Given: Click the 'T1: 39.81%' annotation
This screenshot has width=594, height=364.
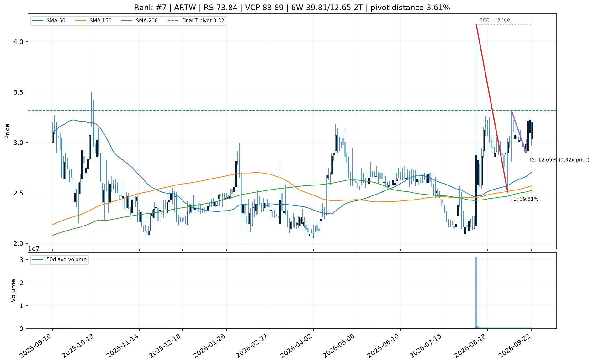Looking at the screenshot, I should point(524,199).
